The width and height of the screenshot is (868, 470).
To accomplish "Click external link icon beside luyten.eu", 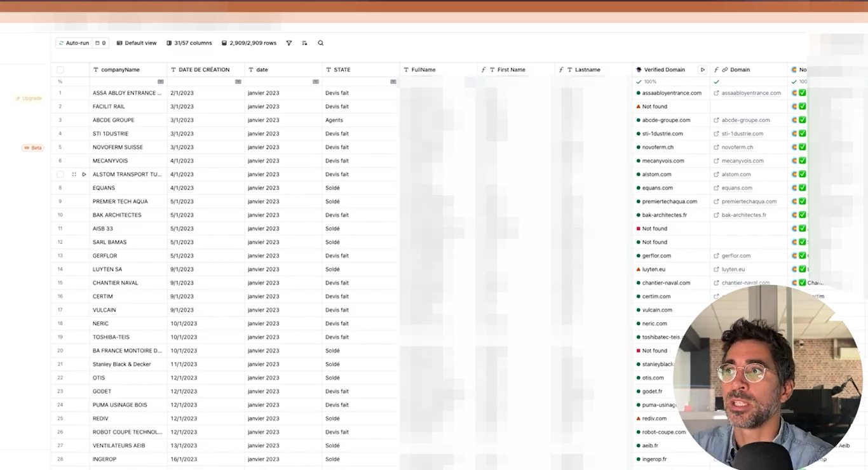I will tap(716, 269).
